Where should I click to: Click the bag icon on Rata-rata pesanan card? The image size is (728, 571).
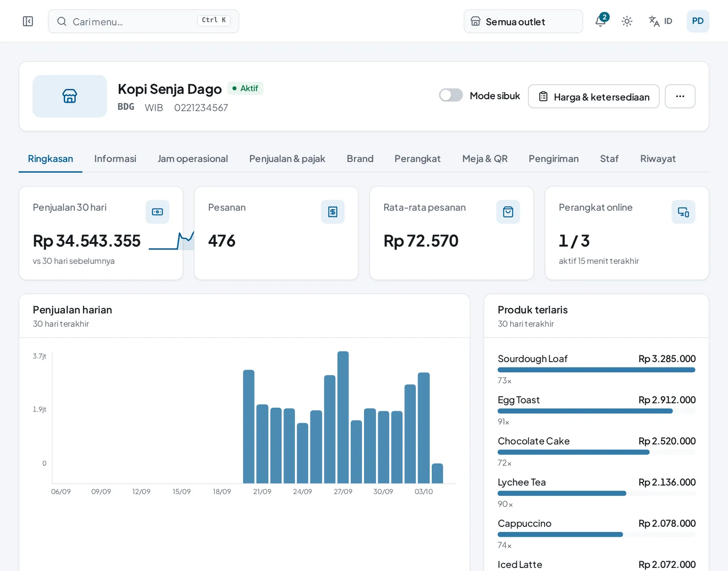coord(508,212)
